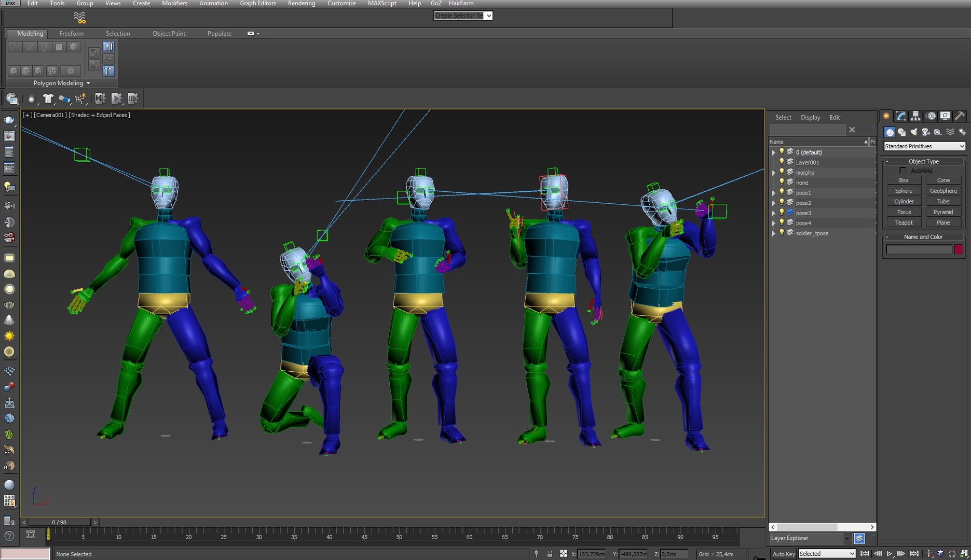Switch to the Freeform ribbon tab
This screenshot has width=971, height=560.
[71, 34]
